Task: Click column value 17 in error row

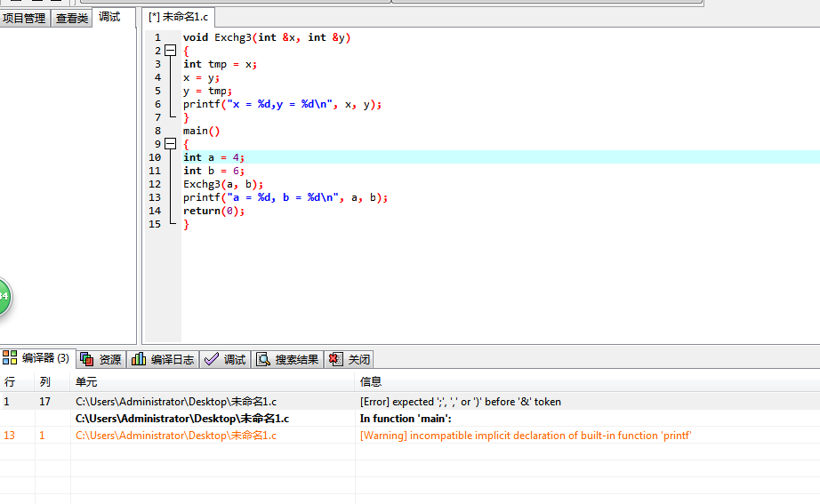Action: pyautogui.click(x=45, y=402)
